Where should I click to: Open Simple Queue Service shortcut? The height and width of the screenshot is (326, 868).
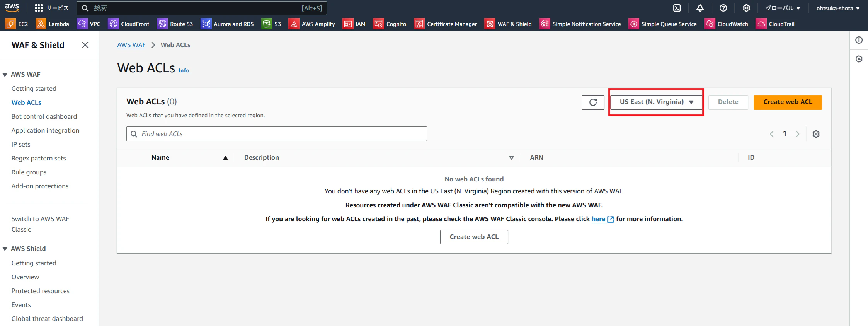tap(663, 24)
